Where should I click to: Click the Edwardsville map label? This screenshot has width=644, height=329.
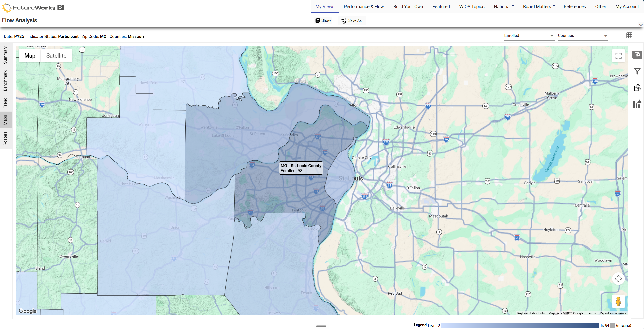coord(404,127)
